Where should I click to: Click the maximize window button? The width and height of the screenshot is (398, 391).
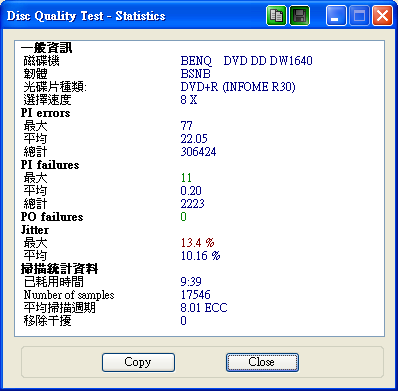pyautogui.click(x=359, y=16)
